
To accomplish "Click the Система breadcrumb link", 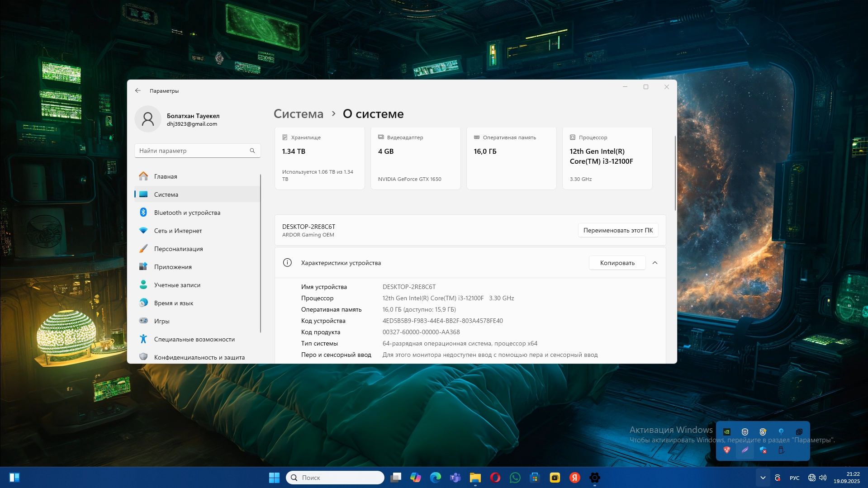I will 299,114.
